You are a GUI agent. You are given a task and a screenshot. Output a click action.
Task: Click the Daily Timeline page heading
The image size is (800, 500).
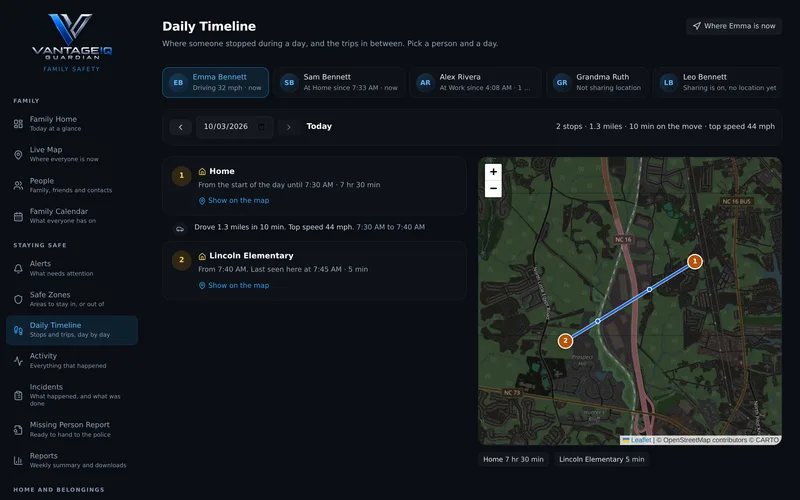[209, 27]
